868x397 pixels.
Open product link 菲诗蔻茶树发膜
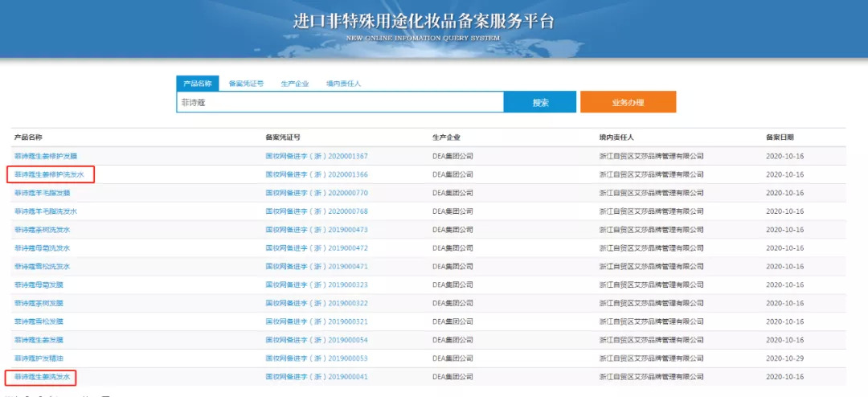39,304
